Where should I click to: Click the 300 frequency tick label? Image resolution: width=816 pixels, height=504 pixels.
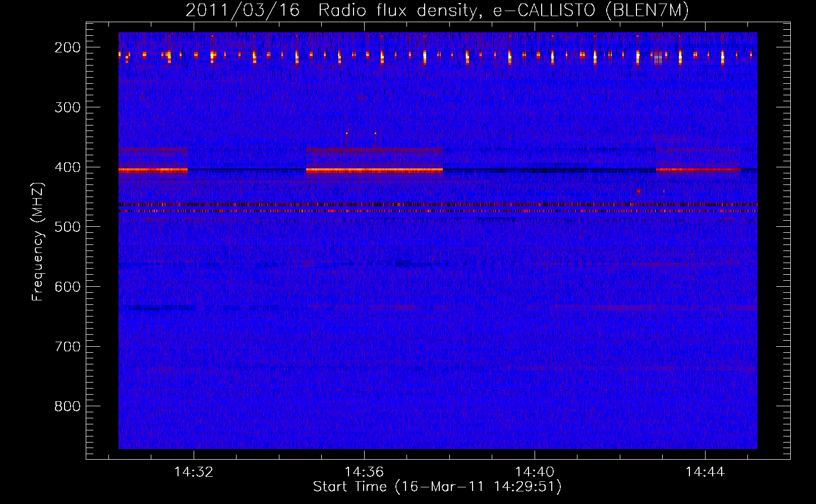(x=68, y=107)
